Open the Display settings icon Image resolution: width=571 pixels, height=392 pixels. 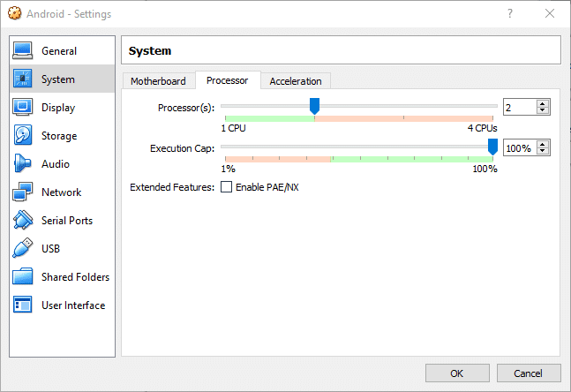pos(23,108)
